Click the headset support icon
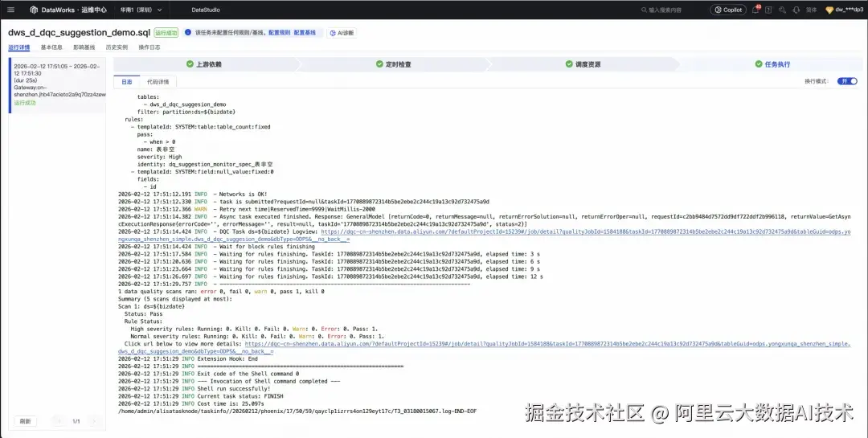Viewport: 868px width, 438px height. tap(796, 10)
